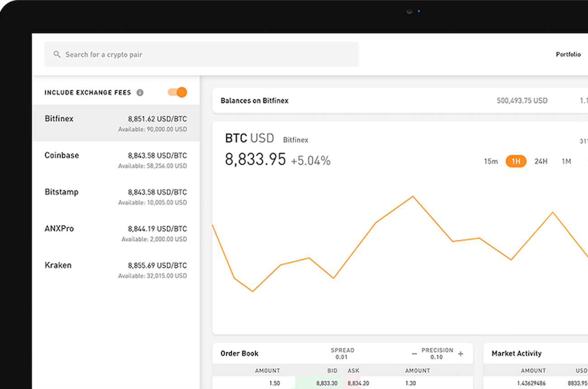Switch chart to 15m interval
This screenshot has width=588, height=389.
click(491, 161)
